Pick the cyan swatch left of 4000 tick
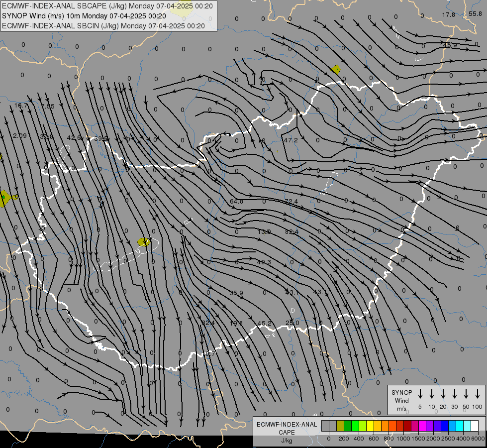 click(x=459, y=426)
